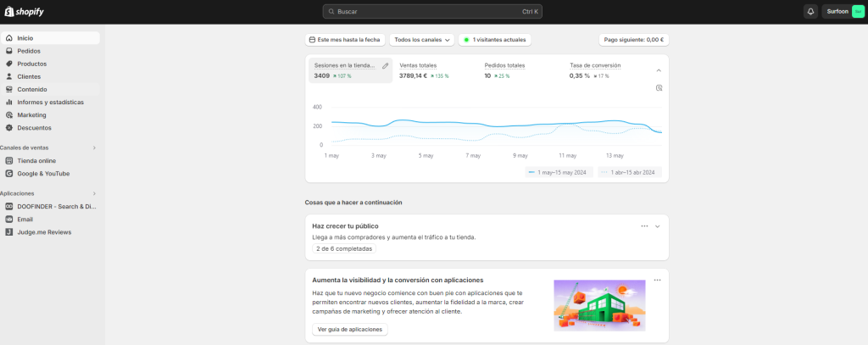
Task: Open three-dots menu on applications card
Action: tap(657, 280)
